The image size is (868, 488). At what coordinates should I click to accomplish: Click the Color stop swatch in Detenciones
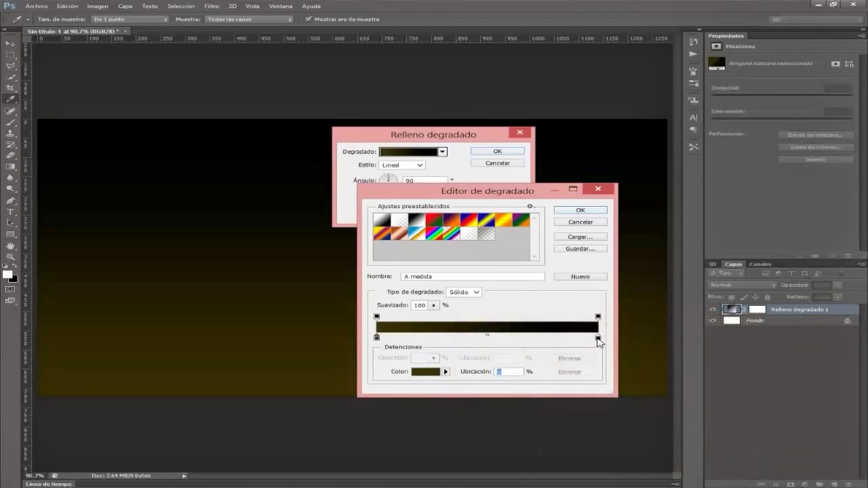[x=426, y=371]
